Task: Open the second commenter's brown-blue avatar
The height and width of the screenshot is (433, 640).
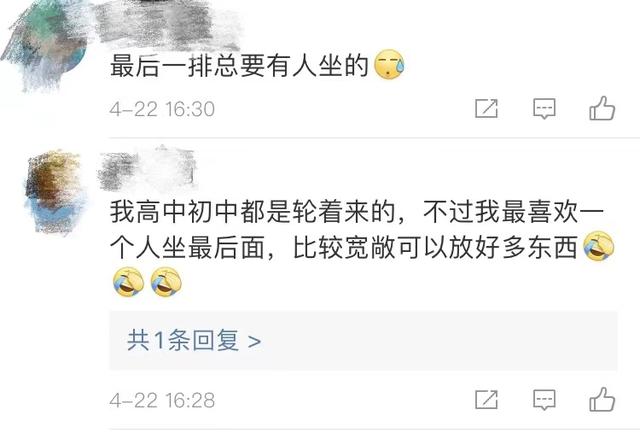Action: (x=55, y=192)
